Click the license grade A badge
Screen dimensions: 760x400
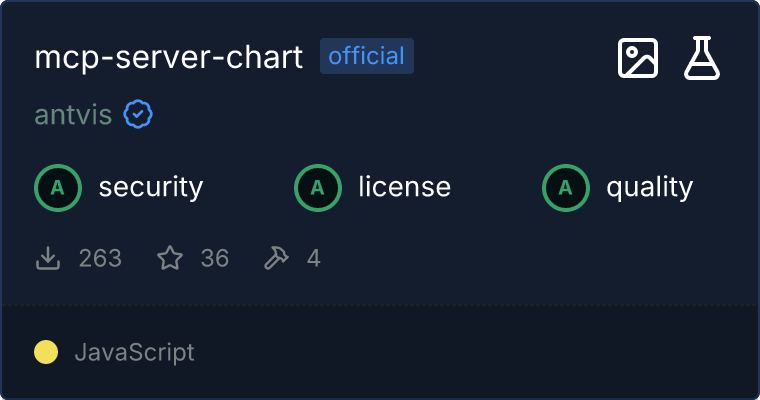318,187
